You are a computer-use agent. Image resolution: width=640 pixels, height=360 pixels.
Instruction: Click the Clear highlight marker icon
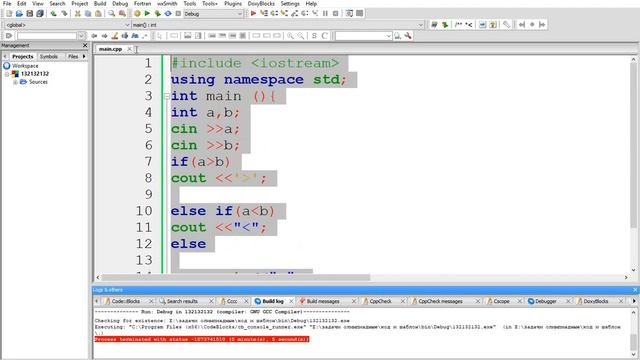[x=115, y=36]
